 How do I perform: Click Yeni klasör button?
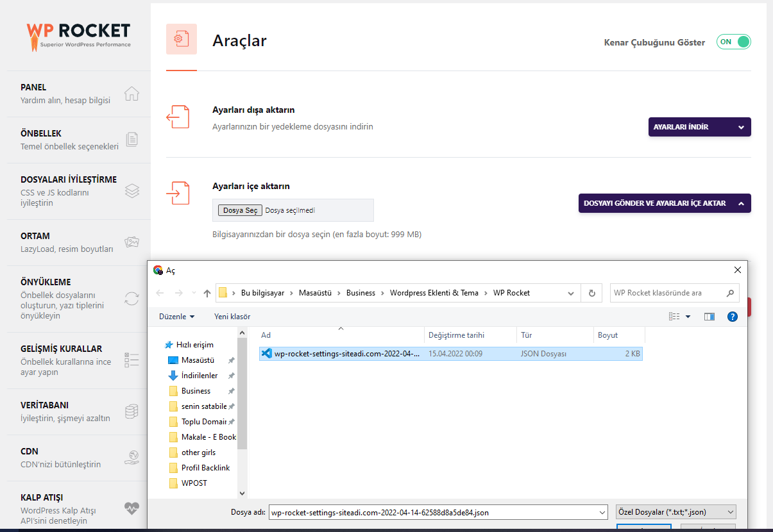click(x=232, y=317)
